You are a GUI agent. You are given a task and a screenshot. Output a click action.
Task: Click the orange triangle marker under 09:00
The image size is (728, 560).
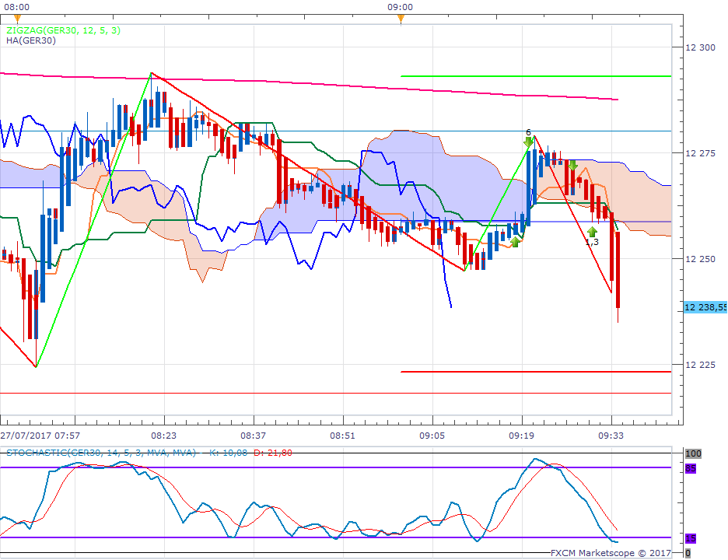401,19
